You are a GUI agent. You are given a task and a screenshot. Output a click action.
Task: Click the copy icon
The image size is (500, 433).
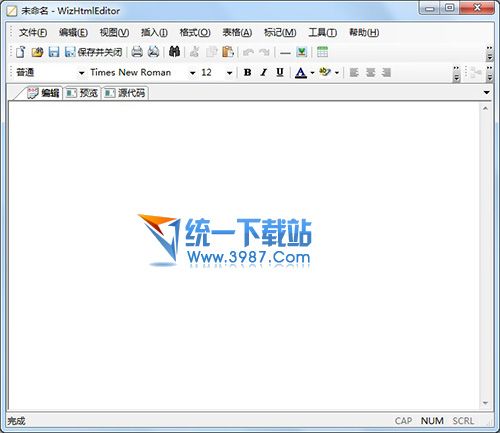point(211,52)
